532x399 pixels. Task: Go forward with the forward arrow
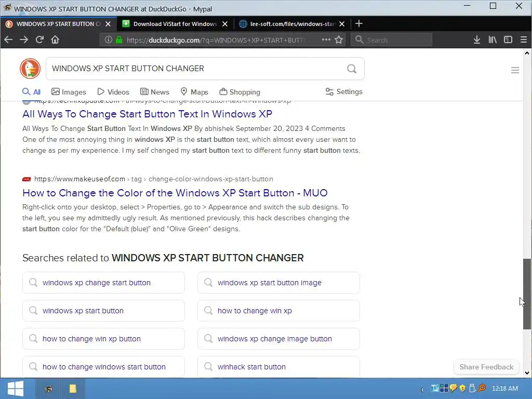click(x=24, y=39)
